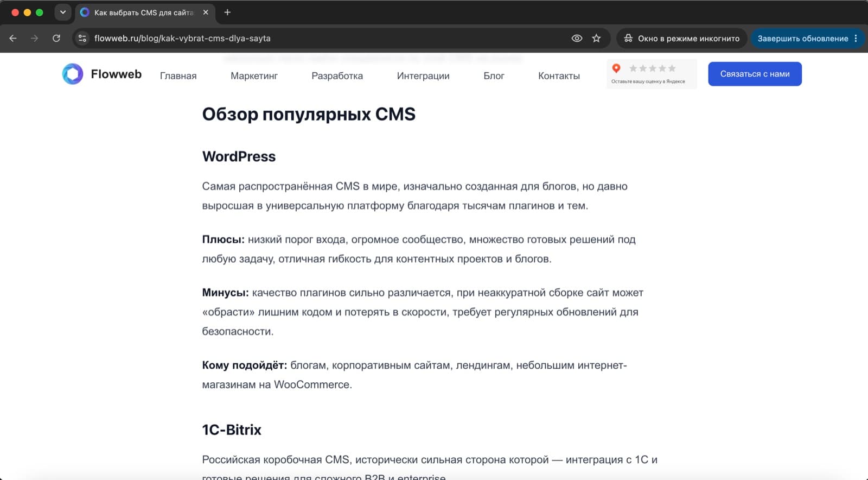The image size is (868, 480).
Task: Click 'Оставьте вашу оценку в Яндексе' text
Action: (648, 81)
